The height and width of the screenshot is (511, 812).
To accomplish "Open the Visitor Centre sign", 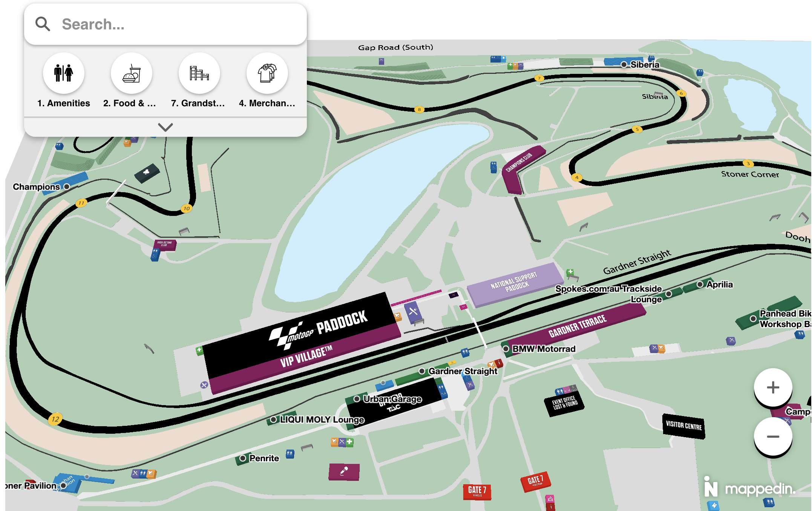I will click(x=683, y=426).
